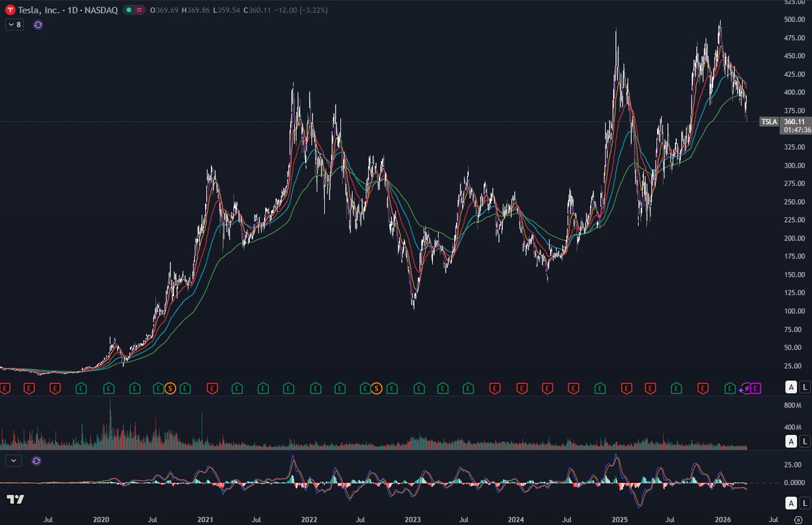Screen dimensions: 812x525
Task: Click the purple upcoming earnings E marker
Action: (x=756, y=388)
